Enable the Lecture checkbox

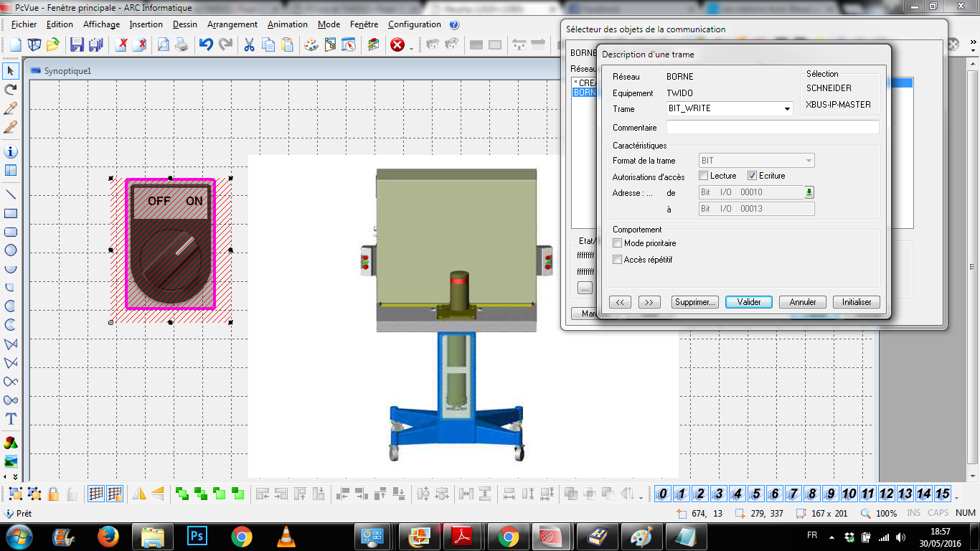(x=704, y=176)
